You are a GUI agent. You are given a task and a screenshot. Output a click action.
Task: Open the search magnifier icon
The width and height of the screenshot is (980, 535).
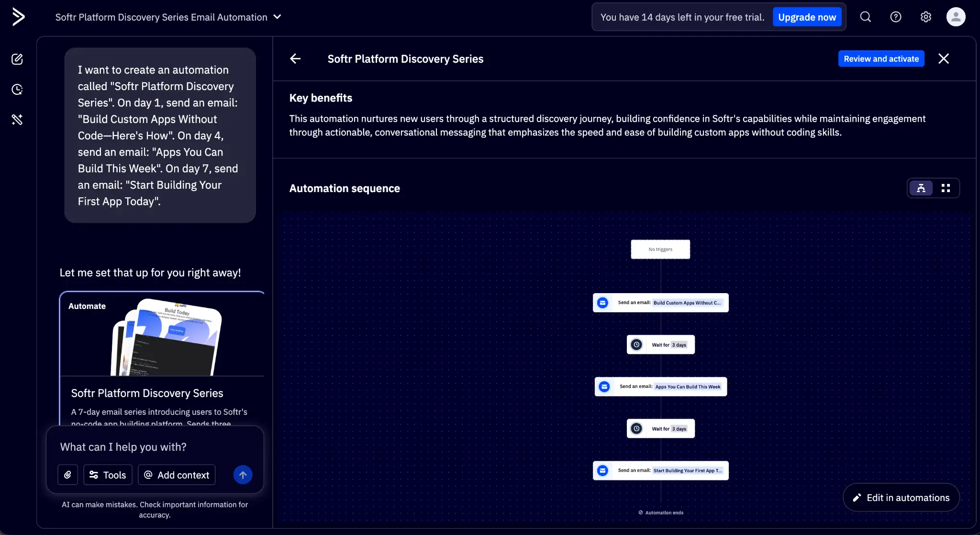click(x=865, y=17)
